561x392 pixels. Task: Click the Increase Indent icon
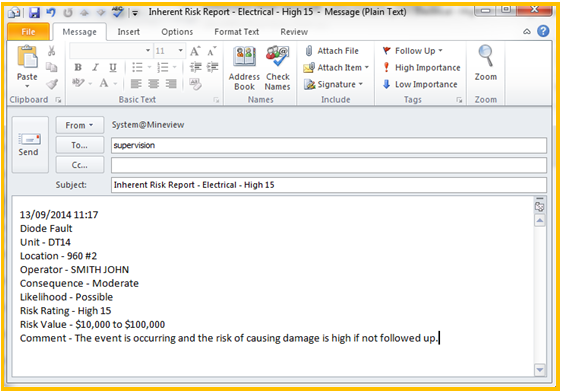coord(213,67)
